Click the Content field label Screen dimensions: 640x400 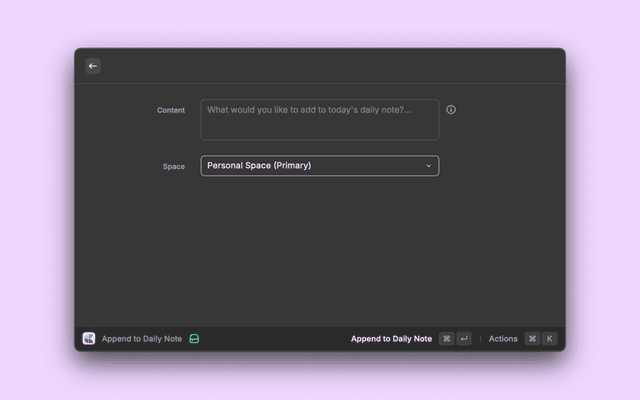point(171,110)
